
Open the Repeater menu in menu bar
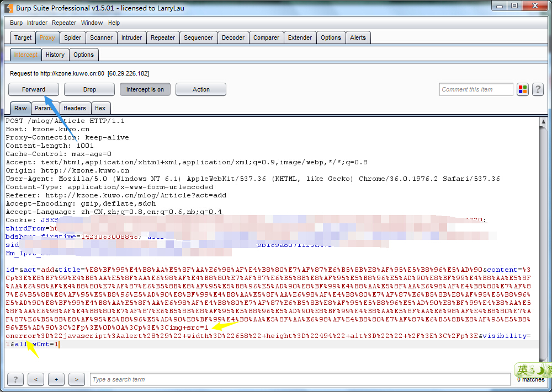point(64,23)
